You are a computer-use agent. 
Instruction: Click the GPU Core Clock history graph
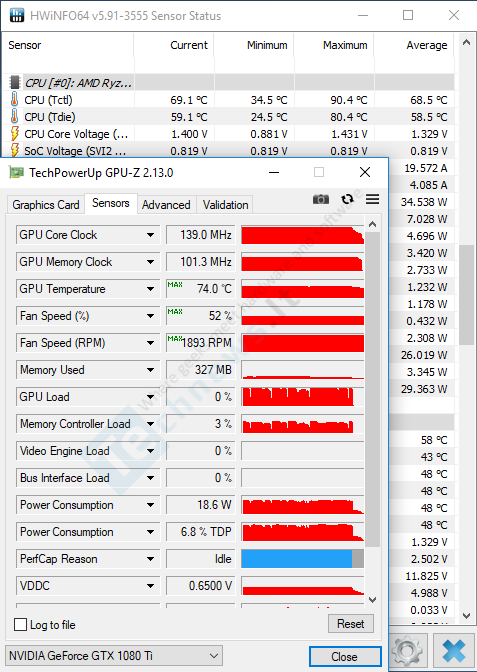click(x=303, y=235)
